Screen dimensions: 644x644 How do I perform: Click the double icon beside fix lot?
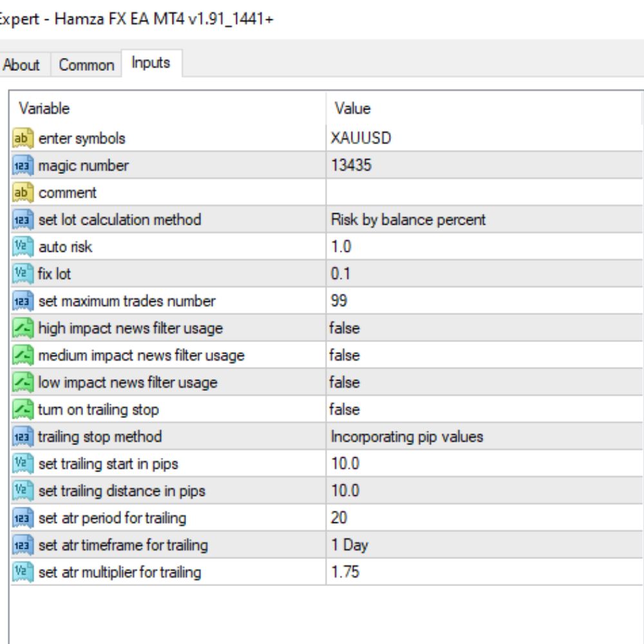(x=23, y=274)
